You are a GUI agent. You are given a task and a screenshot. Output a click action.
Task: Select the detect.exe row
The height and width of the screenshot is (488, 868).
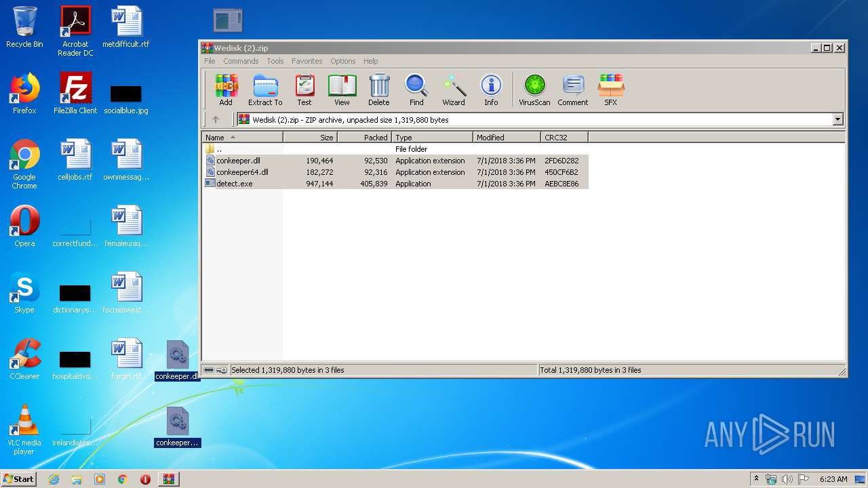pos(395,184)
